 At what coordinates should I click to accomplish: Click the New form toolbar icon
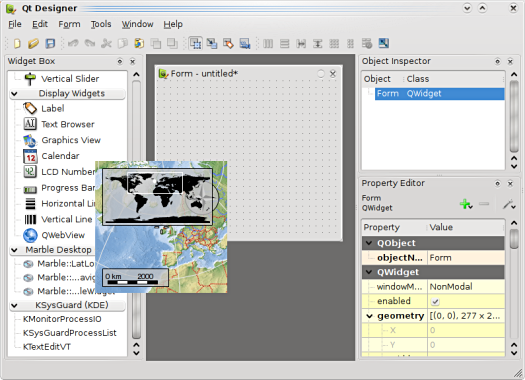(x=17, y=44)
